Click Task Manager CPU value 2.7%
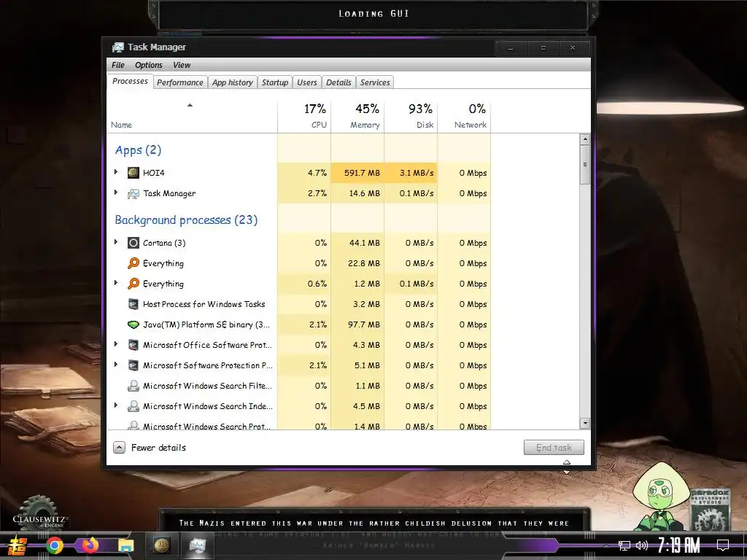 (x=317, y=193)
